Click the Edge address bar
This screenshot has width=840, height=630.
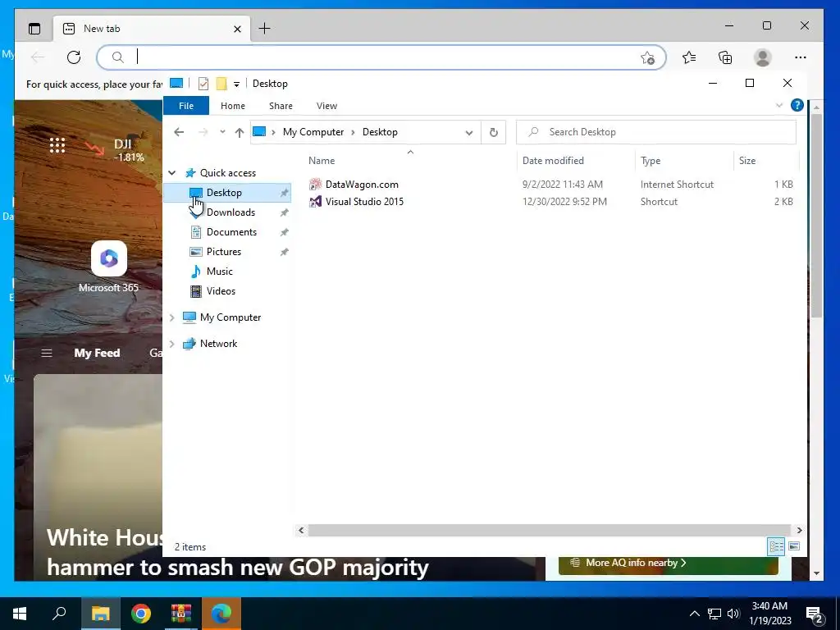[381, 57]
